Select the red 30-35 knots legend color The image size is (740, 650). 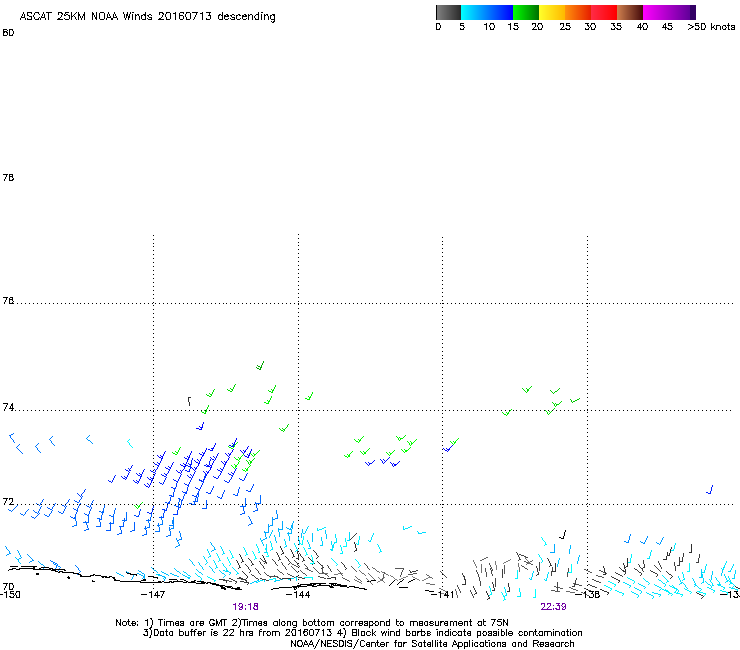[604, 12]
